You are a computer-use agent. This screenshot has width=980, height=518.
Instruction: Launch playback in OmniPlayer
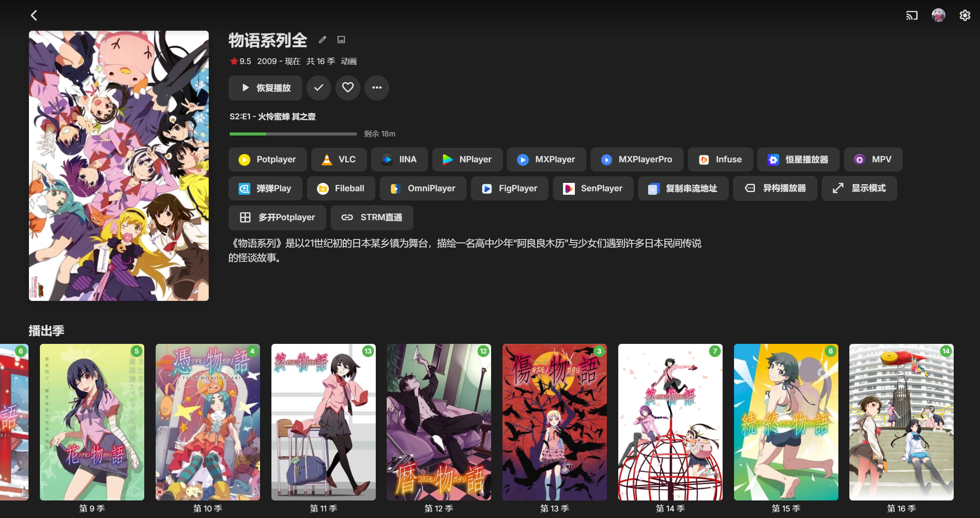(x=423, y=188)
